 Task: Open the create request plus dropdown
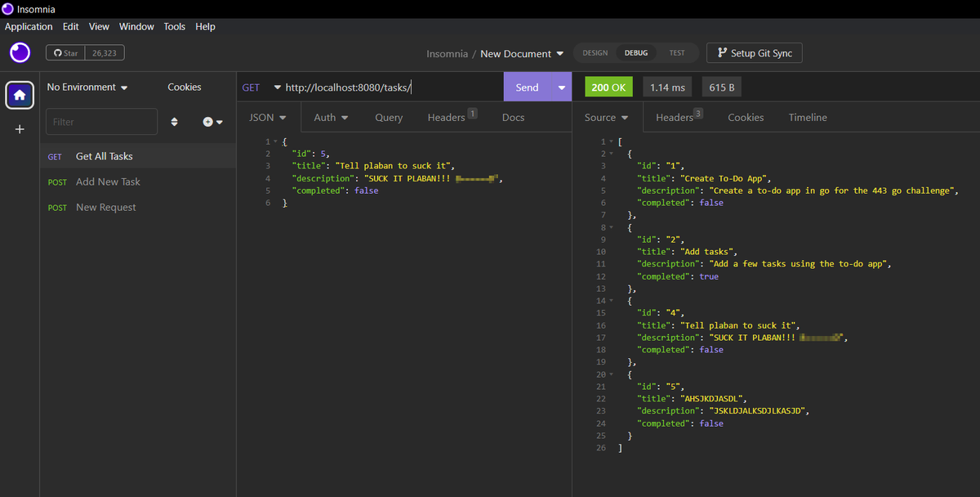[x=212, y=122]
